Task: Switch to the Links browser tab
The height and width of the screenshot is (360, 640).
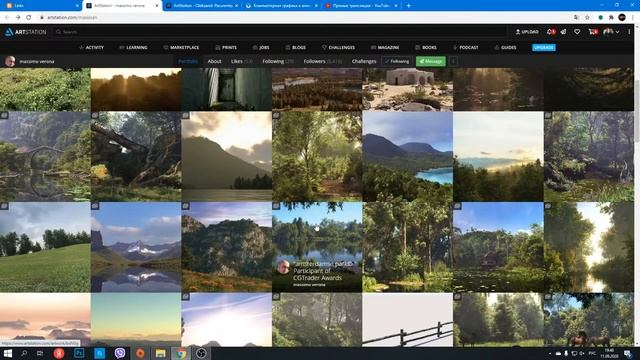Action: [41, 6]
